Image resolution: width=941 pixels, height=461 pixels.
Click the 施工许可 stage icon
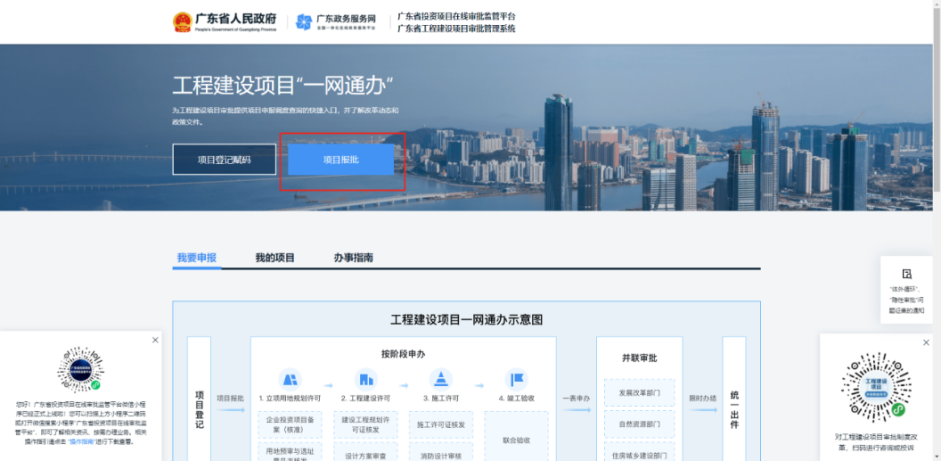click(x=442, y=379)
